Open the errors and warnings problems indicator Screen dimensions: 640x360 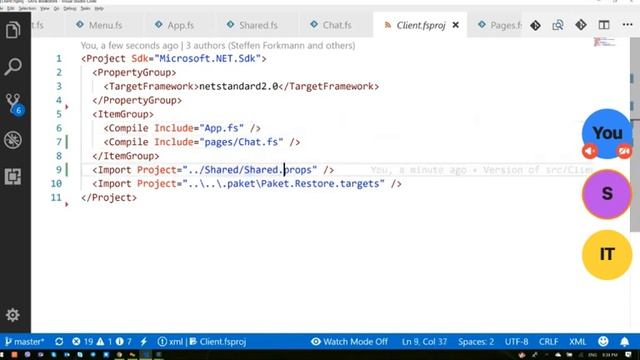[x=102, y=342]
